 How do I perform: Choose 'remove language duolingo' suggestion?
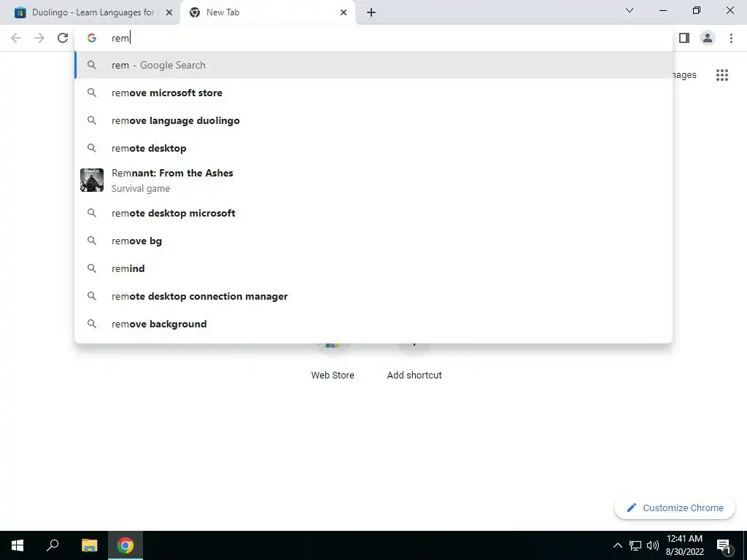(x=374, y=120)
